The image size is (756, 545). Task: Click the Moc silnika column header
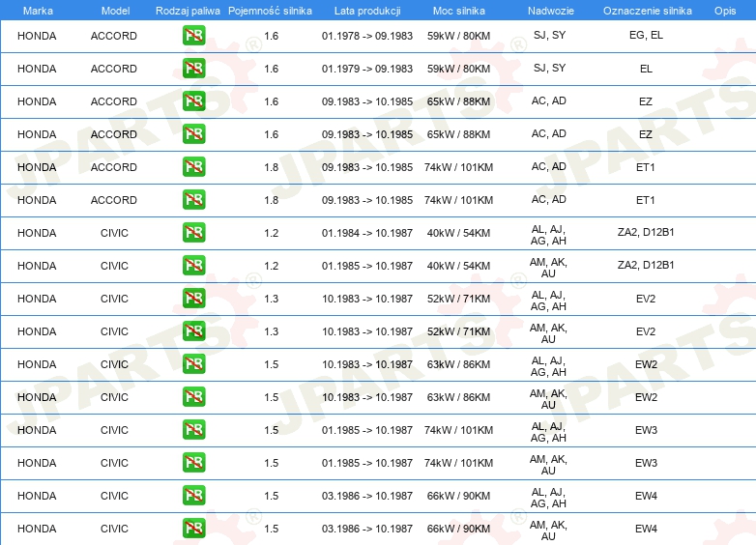coord(459,11)
